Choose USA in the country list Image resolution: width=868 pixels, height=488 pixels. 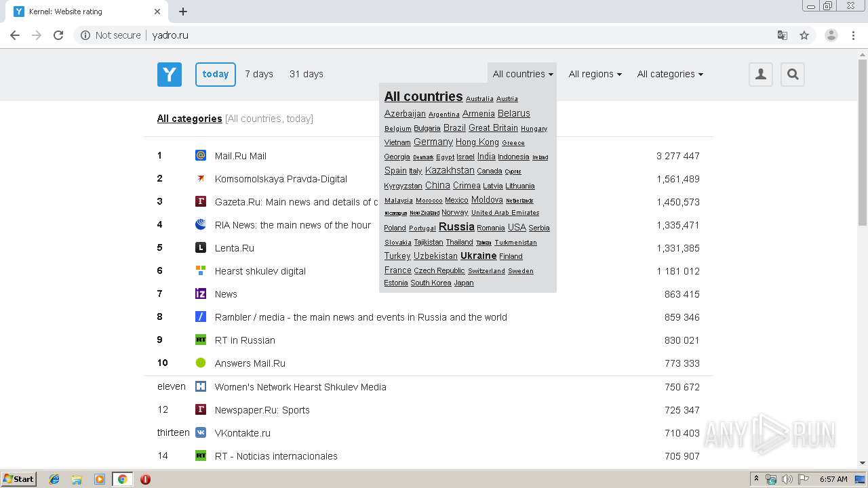517,227
